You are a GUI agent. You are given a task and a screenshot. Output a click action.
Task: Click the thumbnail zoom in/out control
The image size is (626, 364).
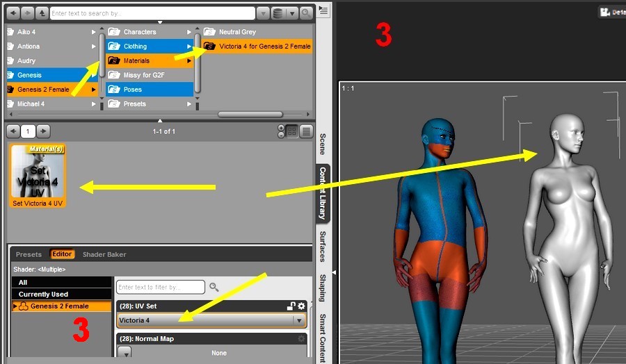point(281,131)
